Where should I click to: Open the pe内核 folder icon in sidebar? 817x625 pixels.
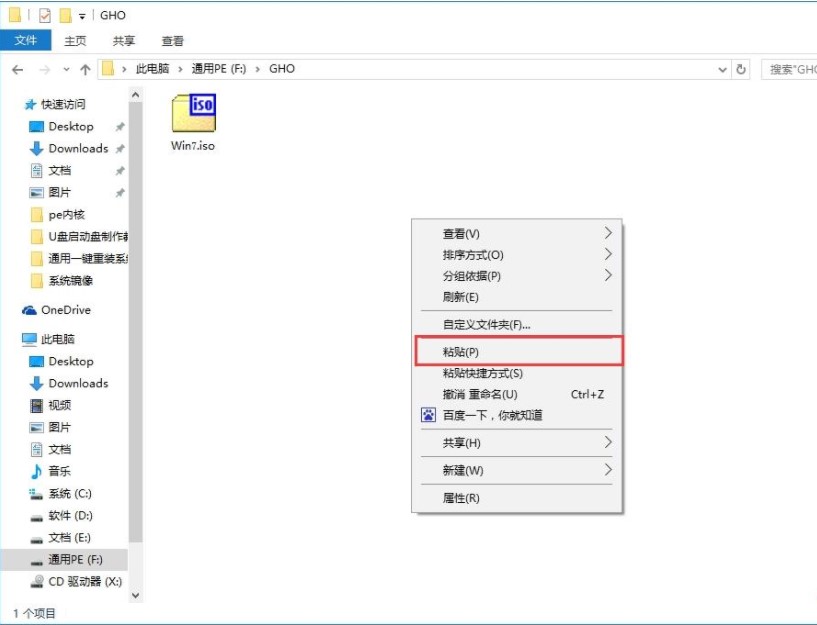click(36, 215)
